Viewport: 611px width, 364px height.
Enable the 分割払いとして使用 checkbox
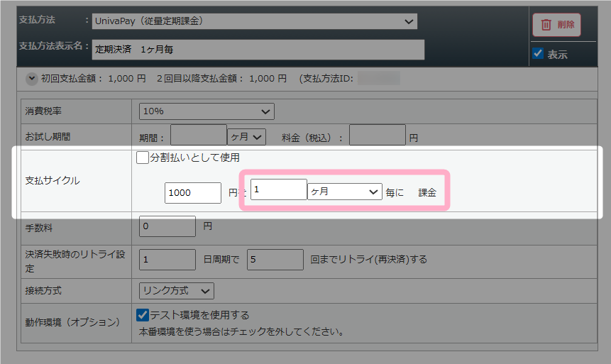tap(143, 158)
